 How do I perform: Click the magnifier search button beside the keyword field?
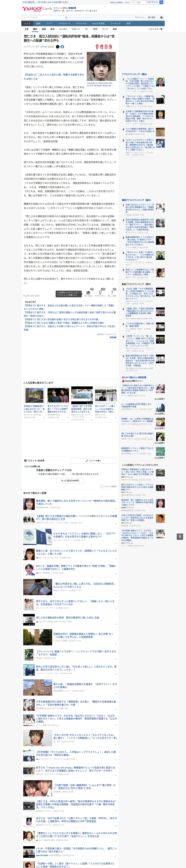[66, 17]
